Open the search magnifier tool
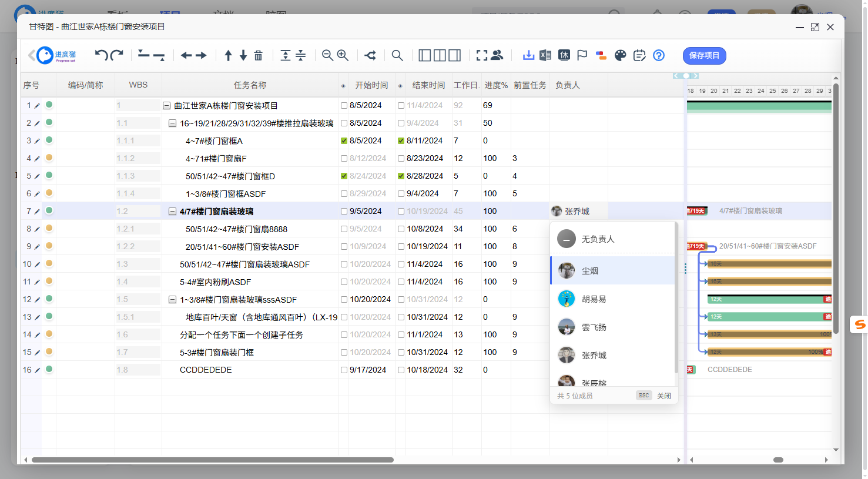 coord(397,55)
